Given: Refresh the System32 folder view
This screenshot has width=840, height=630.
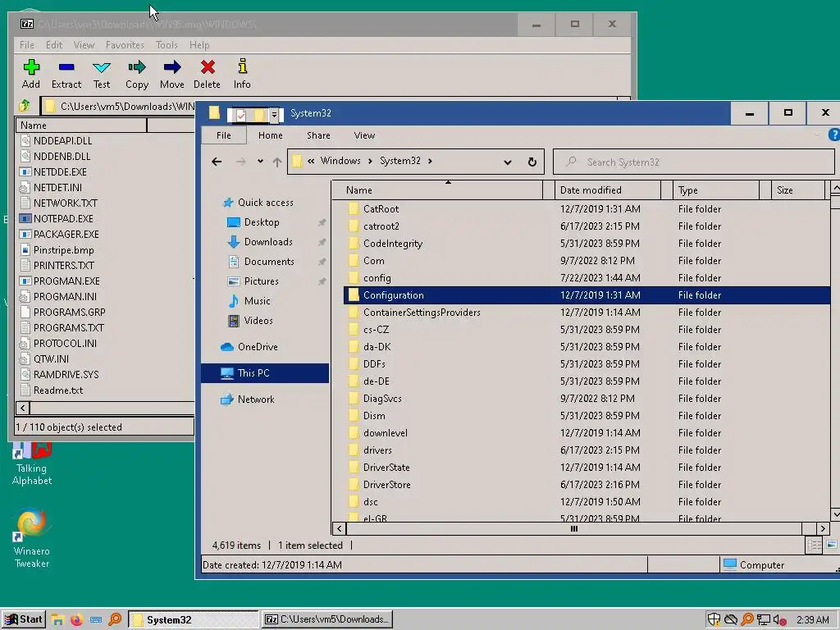Looking at the screenshot, I should click(532, 162).
